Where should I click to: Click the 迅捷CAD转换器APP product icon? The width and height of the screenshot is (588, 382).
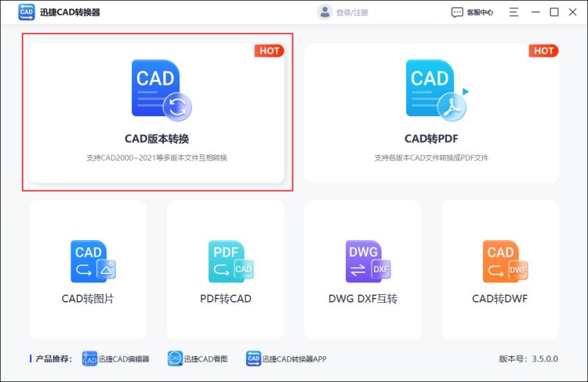253,358
